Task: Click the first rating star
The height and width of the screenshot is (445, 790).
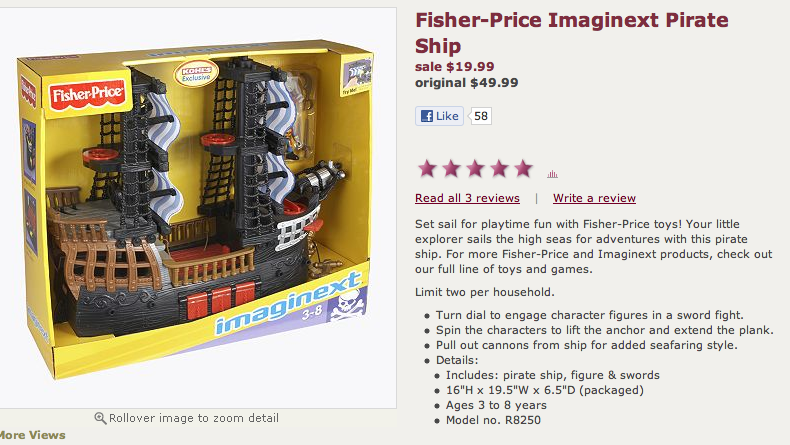Action: [427, 168]
